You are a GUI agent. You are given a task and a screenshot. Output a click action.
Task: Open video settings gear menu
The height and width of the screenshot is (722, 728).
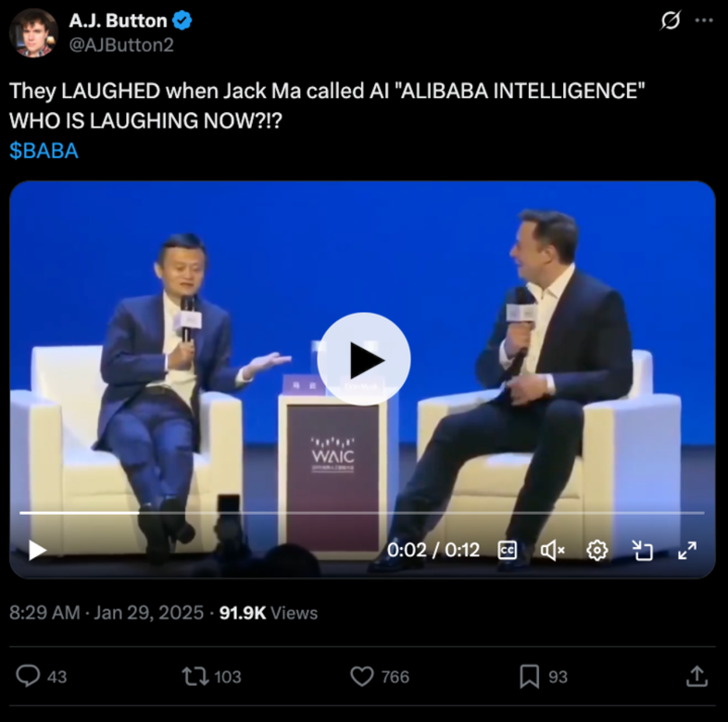597,550
